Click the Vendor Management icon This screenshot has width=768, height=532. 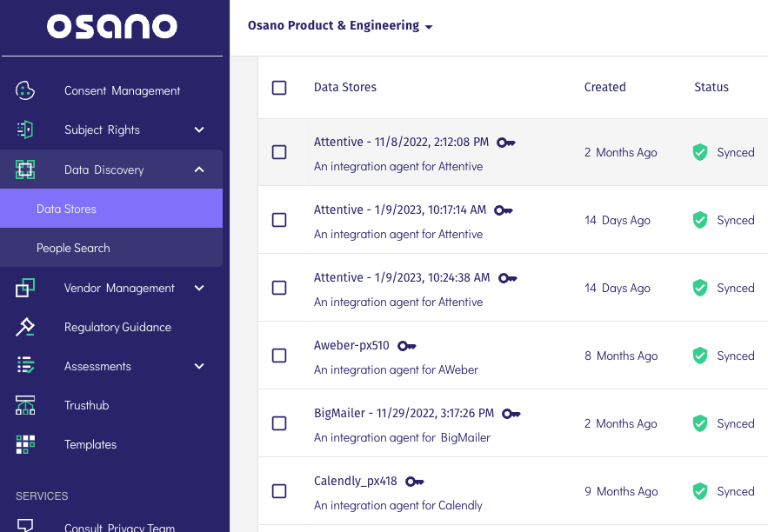click(25, 288)
